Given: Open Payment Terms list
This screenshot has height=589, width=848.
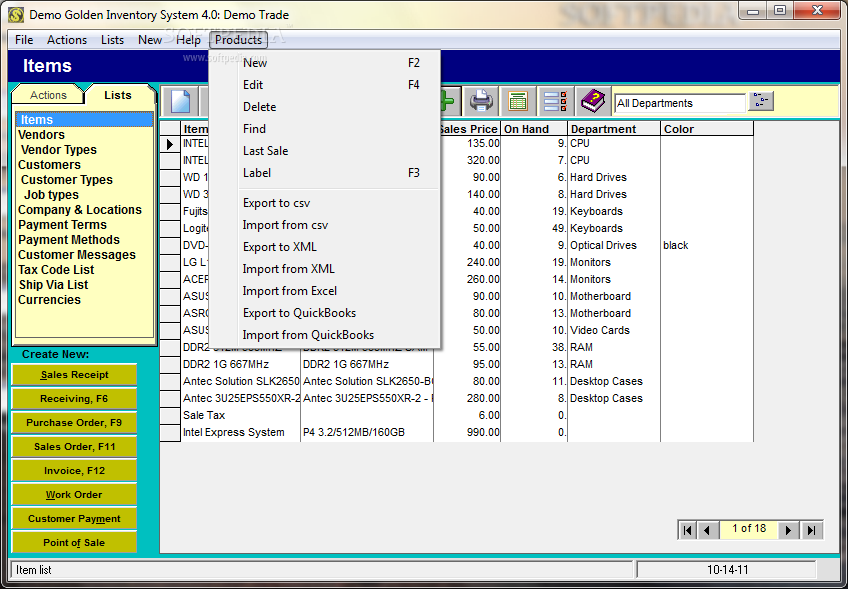Looking at the screenshot, I should click(x=62, y=225).
